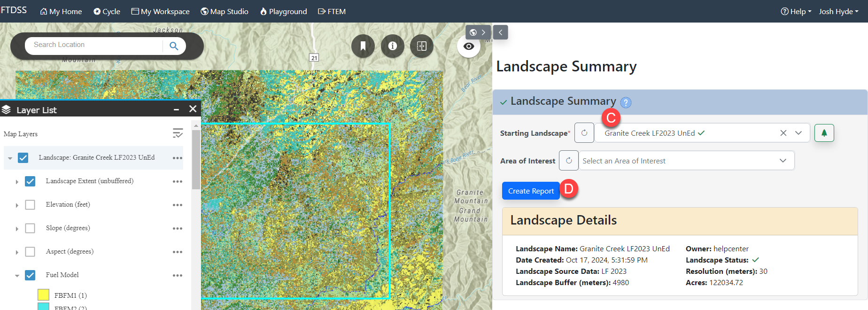Image resolution: width=868 pixels, height=310 pixels.
Task: Open the map info icon button
Action: click(x=392, y=46)
